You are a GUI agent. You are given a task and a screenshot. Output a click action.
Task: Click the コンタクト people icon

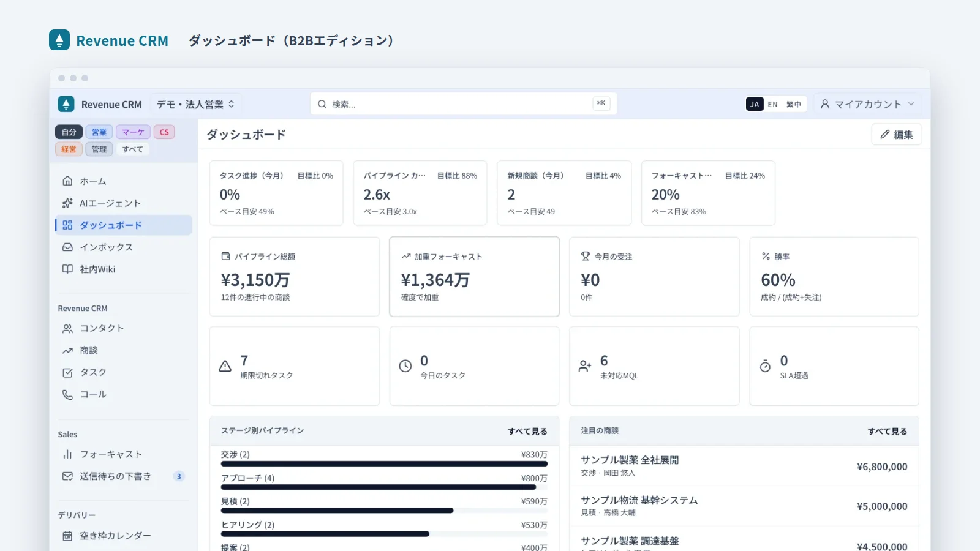[67, 329]
